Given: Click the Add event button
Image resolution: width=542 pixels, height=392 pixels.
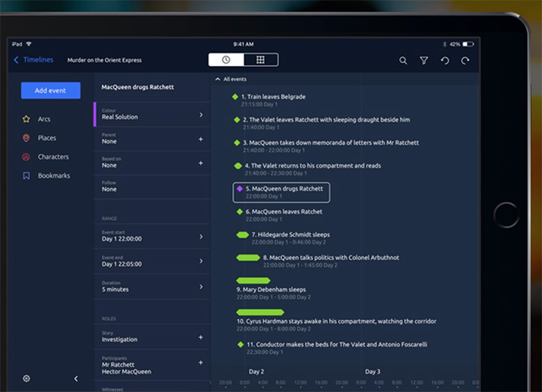Looking at the screenshot, I should pyautogui.click(x=51, y=91).
